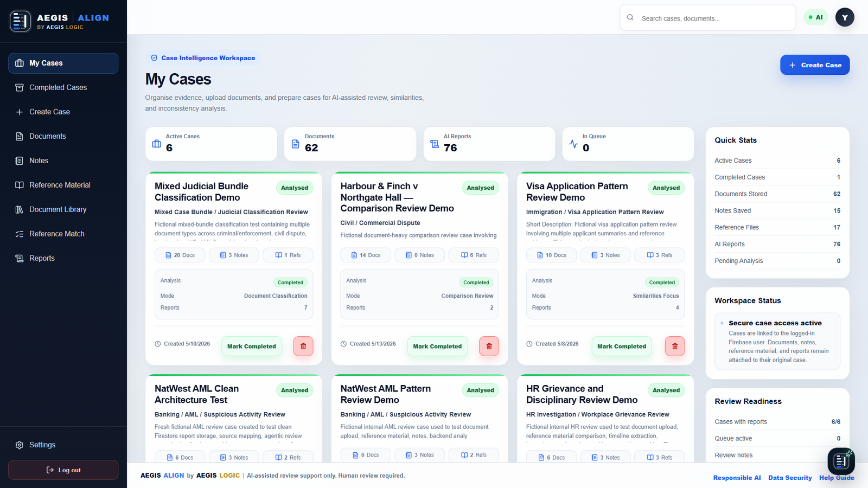Open NatWest AML Clean Architecture Test title
This screenshot has width=868, height=488.
tap(196, 394)
